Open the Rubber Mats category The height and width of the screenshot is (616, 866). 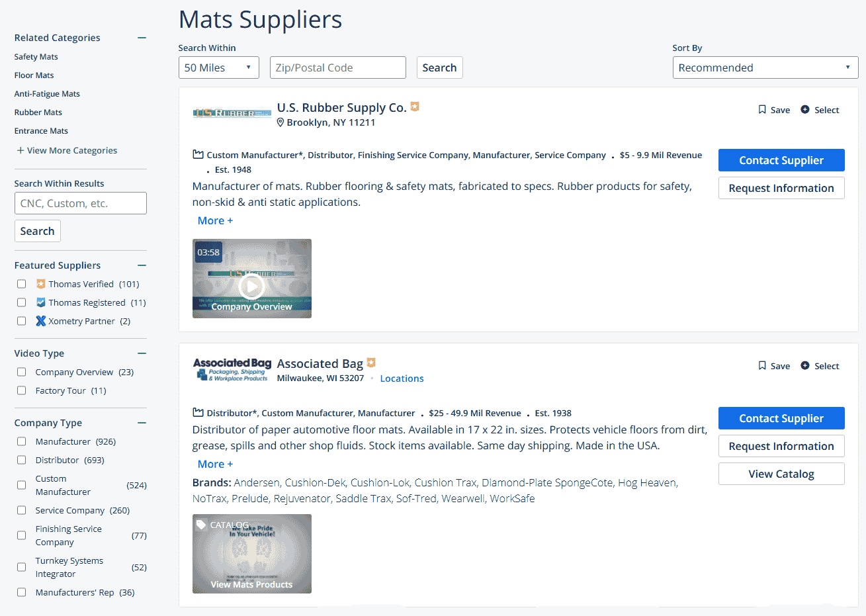click(38, 112)
